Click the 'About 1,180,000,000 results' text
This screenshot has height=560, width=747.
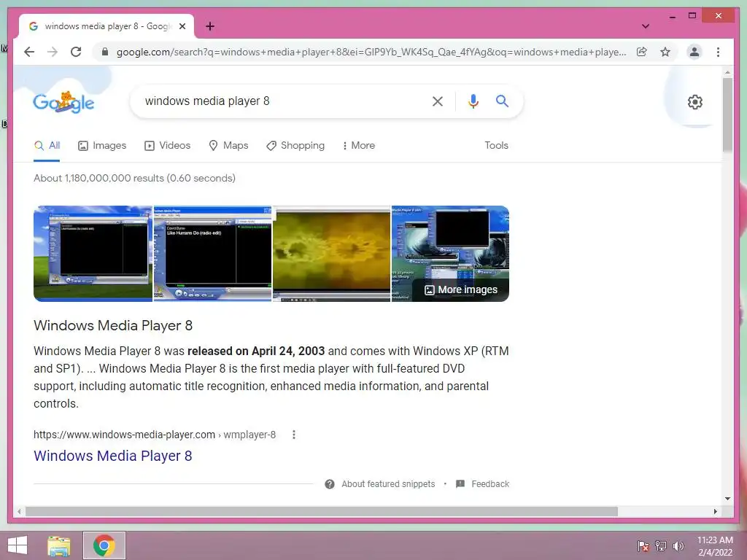pyautogui.click(x=134, y=178)
